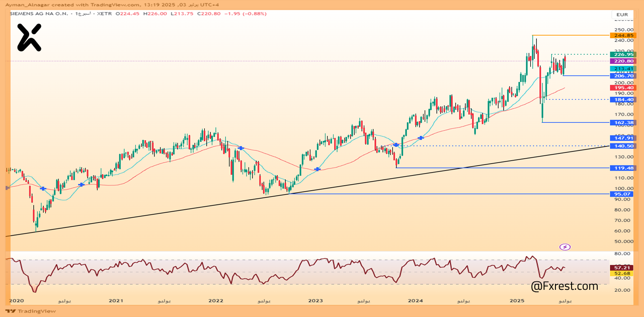Click the SIEMENS AG NA O.N. symbol title

pos(40,14)
